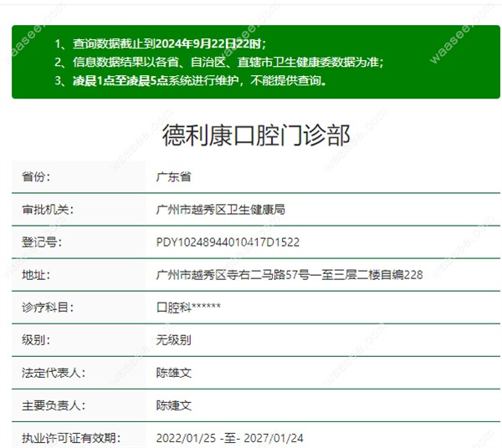Click the 法定代表人 label
Image resolution: width=502 pixels, height=448 pixels.
54,373
